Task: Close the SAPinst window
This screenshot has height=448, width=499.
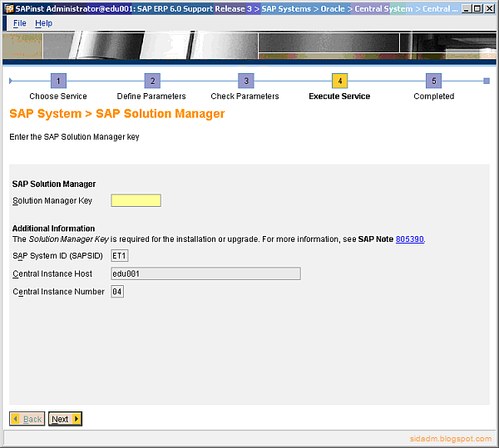Action: (489, 8)
